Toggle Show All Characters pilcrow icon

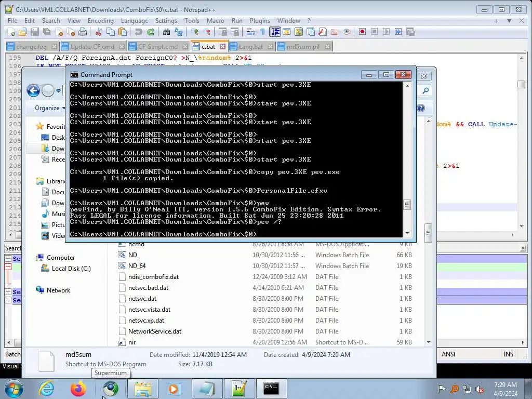click(x=262, y=32)
